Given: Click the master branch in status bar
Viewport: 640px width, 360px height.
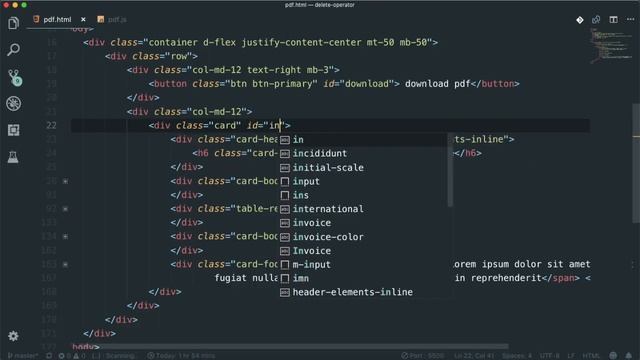Looking at the screenshot, I should pyautogui.click(x=22, y=356).
